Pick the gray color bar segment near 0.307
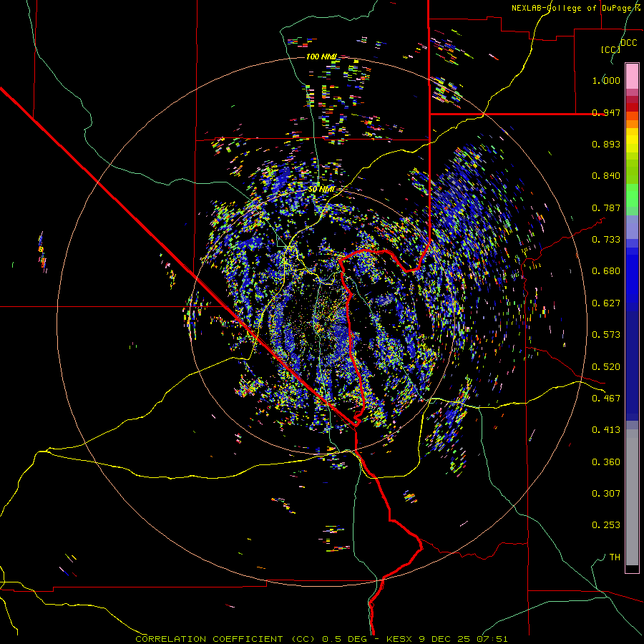Image resolution: width=644 pixels, height=644 pixels. pos(632,497)
